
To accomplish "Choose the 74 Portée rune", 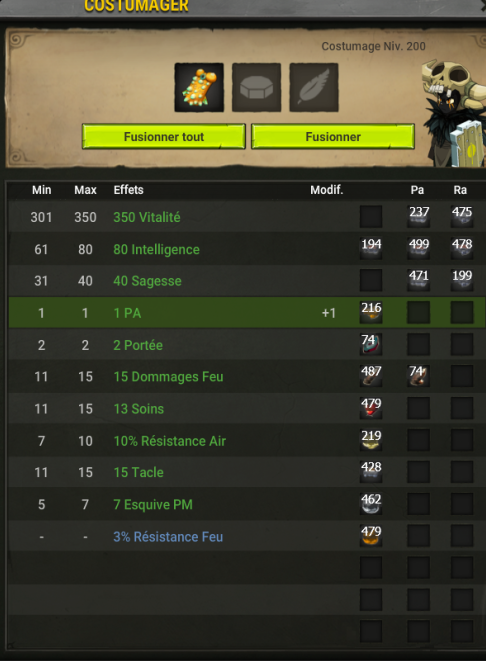I will coord(371,344).
